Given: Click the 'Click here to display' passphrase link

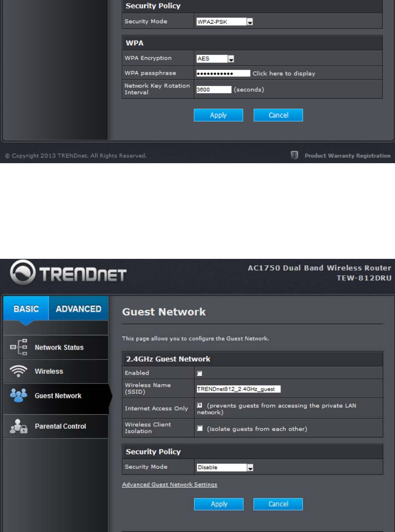Looking at the screenshot, I should point(284,73).
